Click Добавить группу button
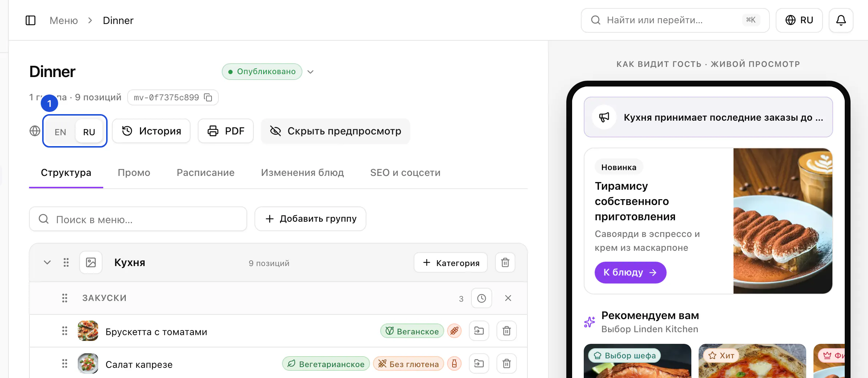 (x=310, y=219)
